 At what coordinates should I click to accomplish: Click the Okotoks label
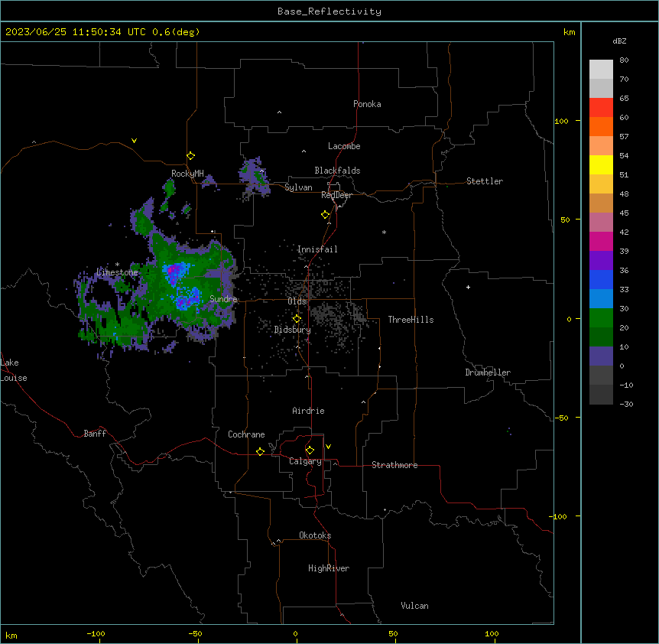coord(315,535)
